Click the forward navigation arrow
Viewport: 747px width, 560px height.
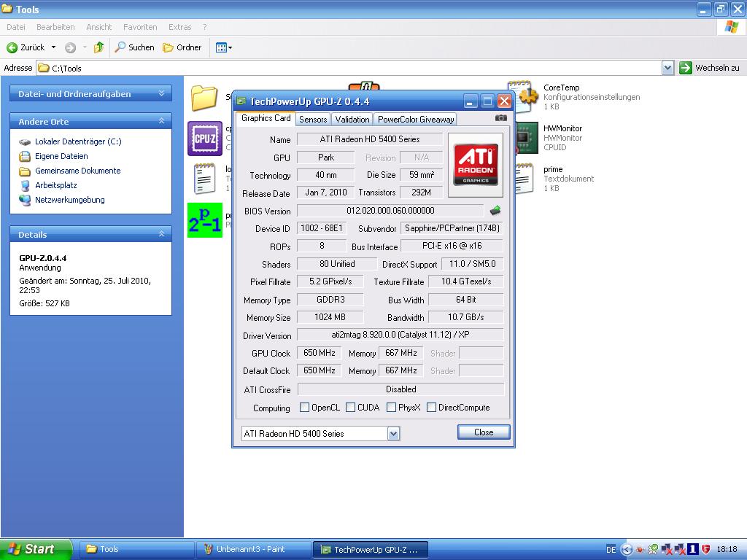click(71, 47)
